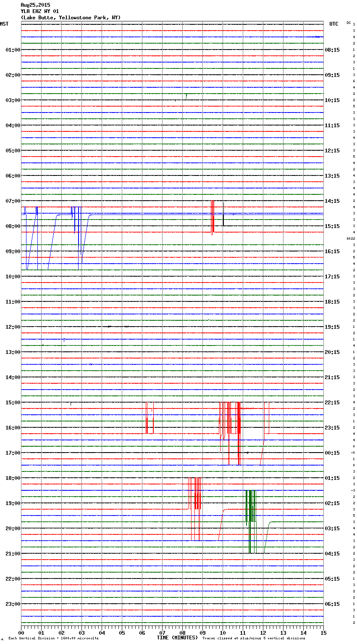This screenshot has width=357, height=644.
Task: Click the 08:15 UTC time label
Action: [x=332, y=50]
